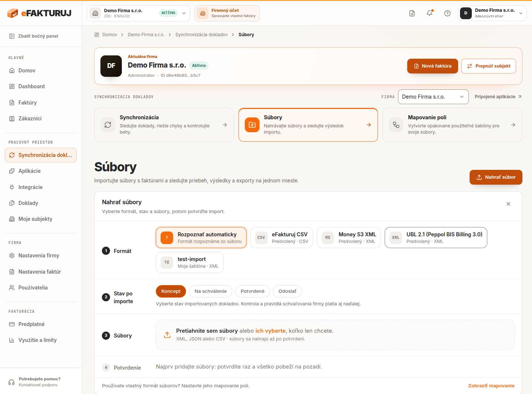532x394 pixels.
Task: Select Rozpoznať automaticky format
Action: point(201,238)
